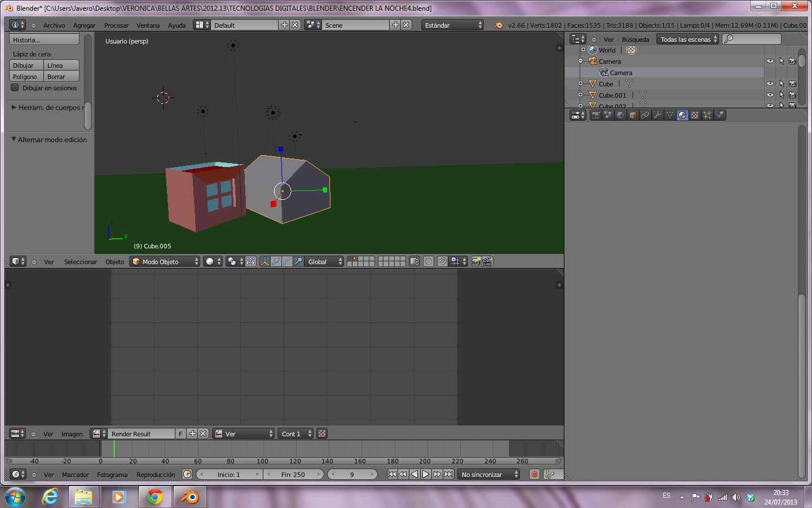Open the Modifiers wrench tab in properties
This screenshot has width=812, height=508.
click(x=657, y=115)
